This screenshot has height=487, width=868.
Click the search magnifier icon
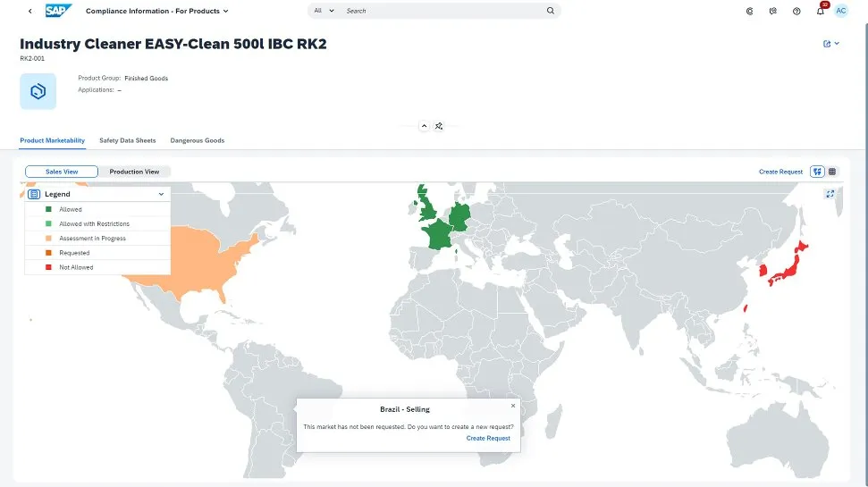click(551, 11)
